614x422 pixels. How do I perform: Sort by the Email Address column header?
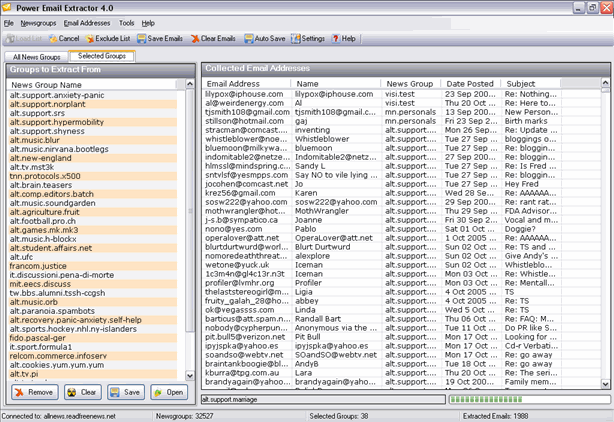click(247, 84)
